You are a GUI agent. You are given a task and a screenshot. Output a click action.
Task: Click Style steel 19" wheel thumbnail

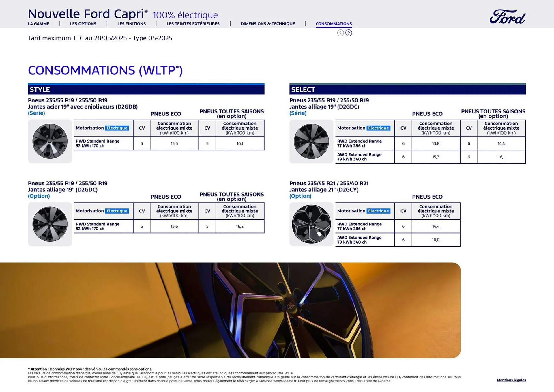pos(50,141)
